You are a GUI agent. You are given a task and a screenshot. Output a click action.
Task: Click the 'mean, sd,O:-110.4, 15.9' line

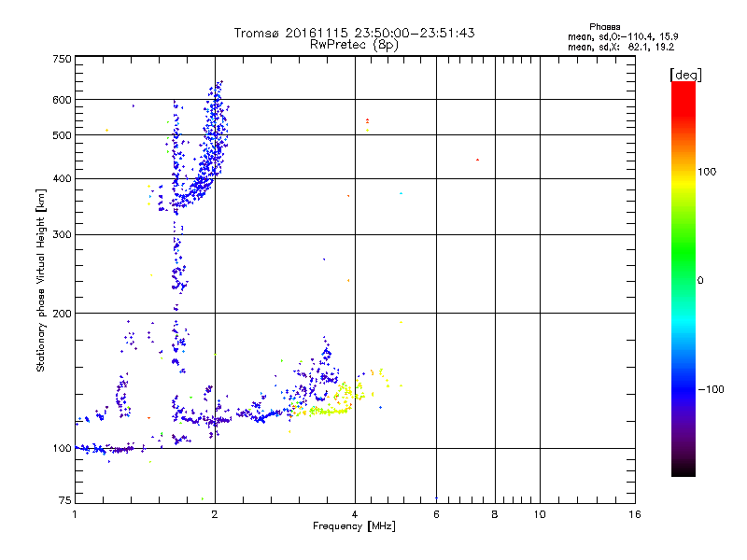coord(623,36)
